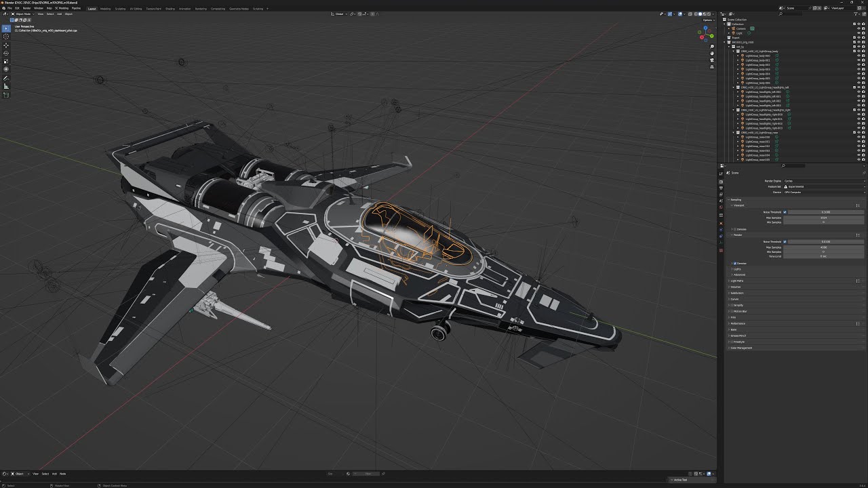The width and height of the screenshot is (868, 488).
Task: Hide LightGroup_body-000 eye icon
Action: coord(859,56)
